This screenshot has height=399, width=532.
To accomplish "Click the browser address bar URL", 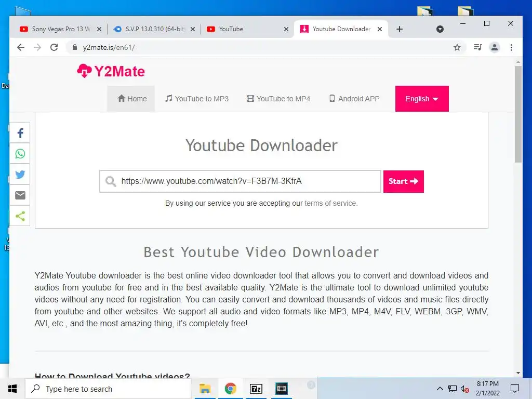I will point(109,47).
